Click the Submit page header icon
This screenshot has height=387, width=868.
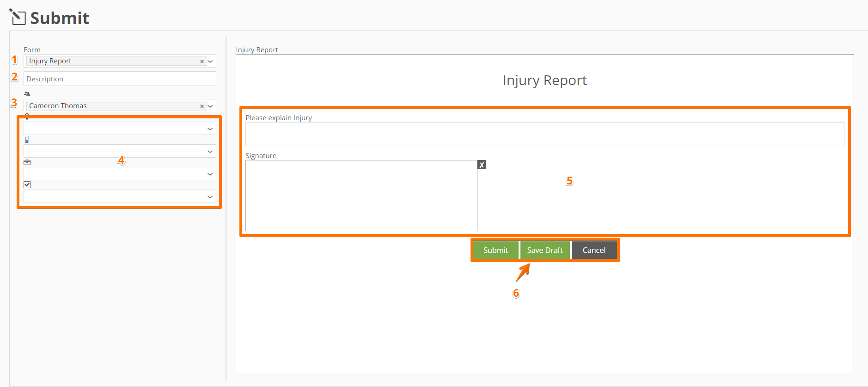pos(18,17)
